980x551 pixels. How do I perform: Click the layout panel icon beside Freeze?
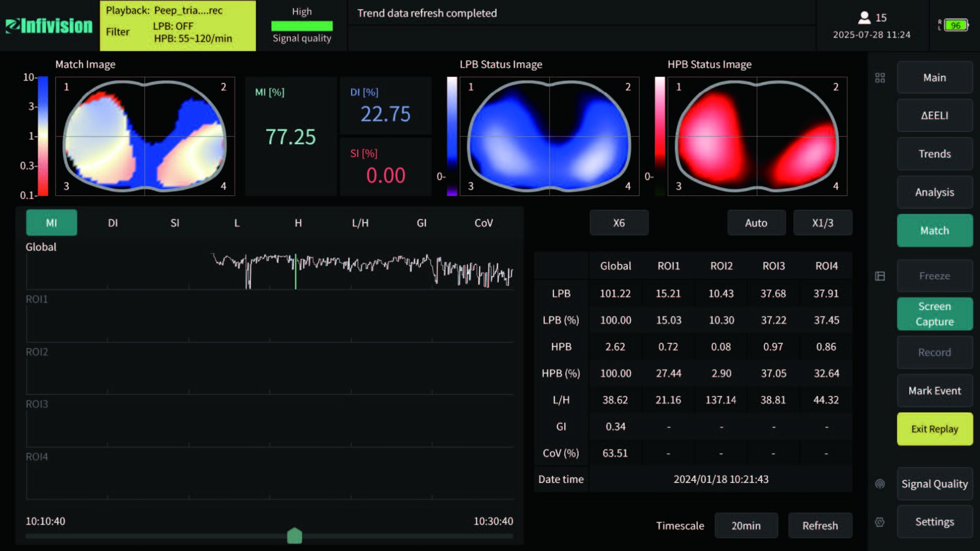point(880,276)
